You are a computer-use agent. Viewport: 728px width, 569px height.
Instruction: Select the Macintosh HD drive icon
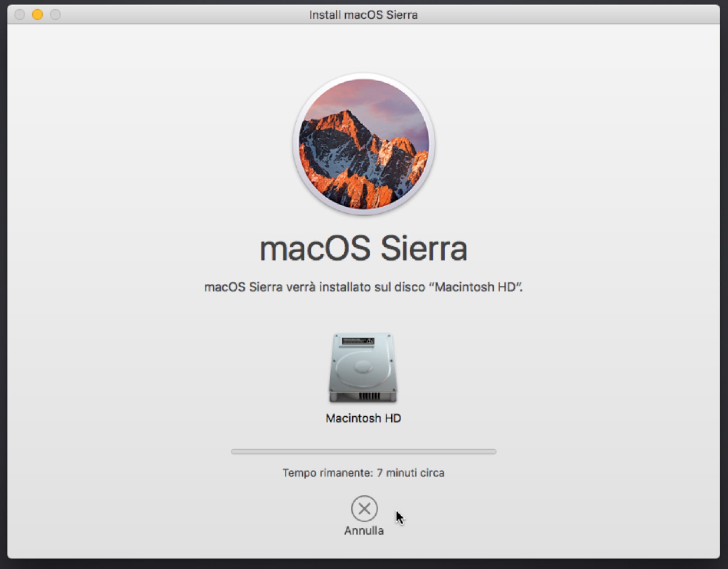click(x=363, y=368)
